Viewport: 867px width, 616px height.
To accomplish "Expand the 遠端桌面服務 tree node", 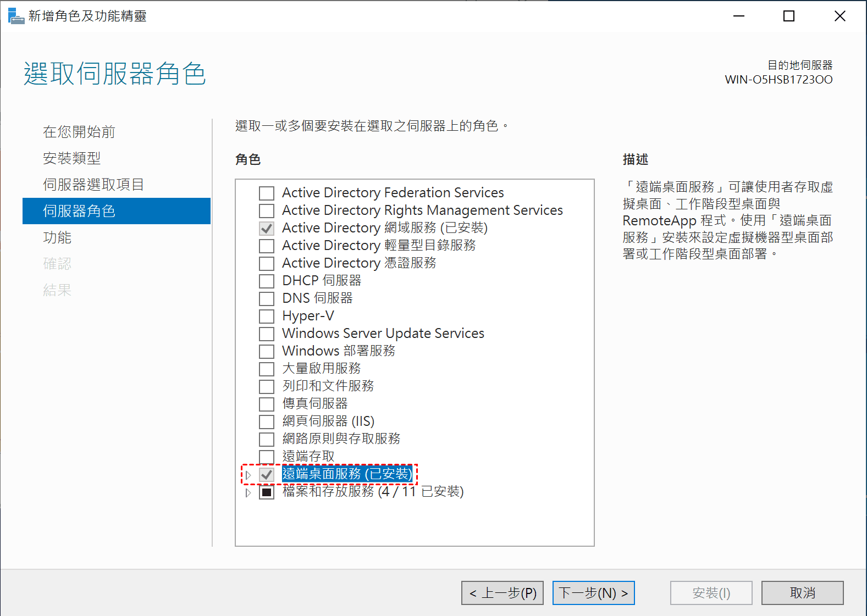I will click(x=248, y=475).
